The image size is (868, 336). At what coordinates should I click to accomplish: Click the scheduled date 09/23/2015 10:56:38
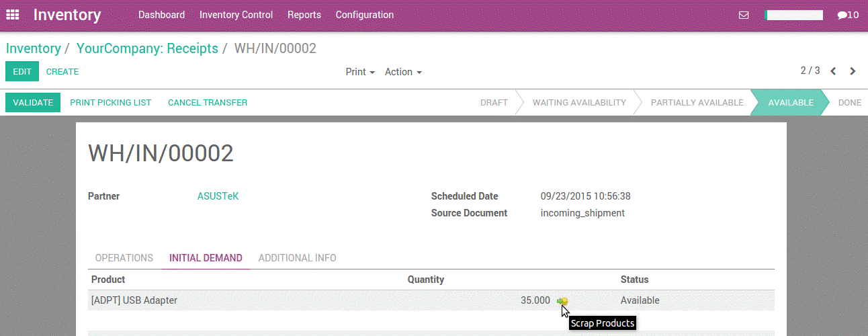(585, 196)
